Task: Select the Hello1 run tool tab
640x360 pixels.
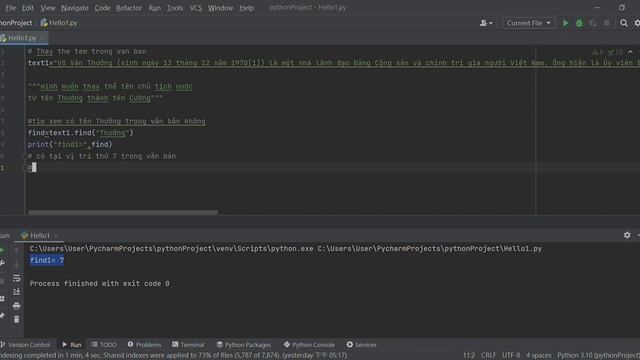Action: click(39, 236)
